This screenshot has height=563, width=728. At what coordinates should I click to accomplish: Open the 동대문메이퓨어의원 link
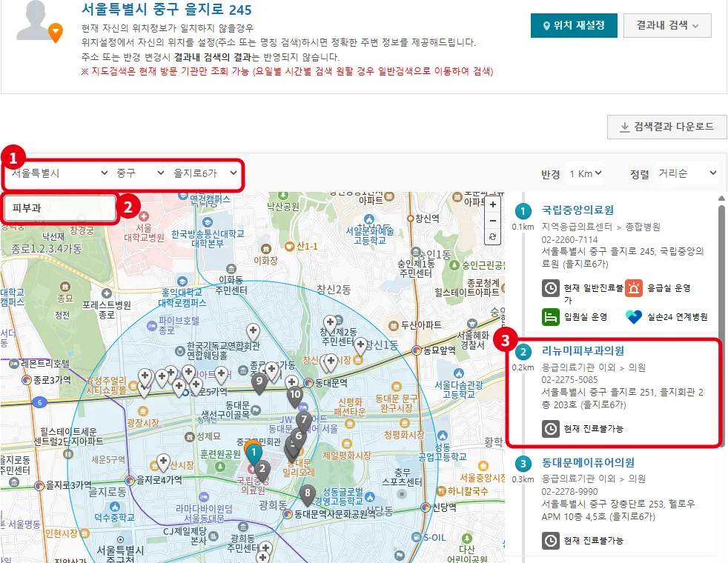tap(588, 463)
